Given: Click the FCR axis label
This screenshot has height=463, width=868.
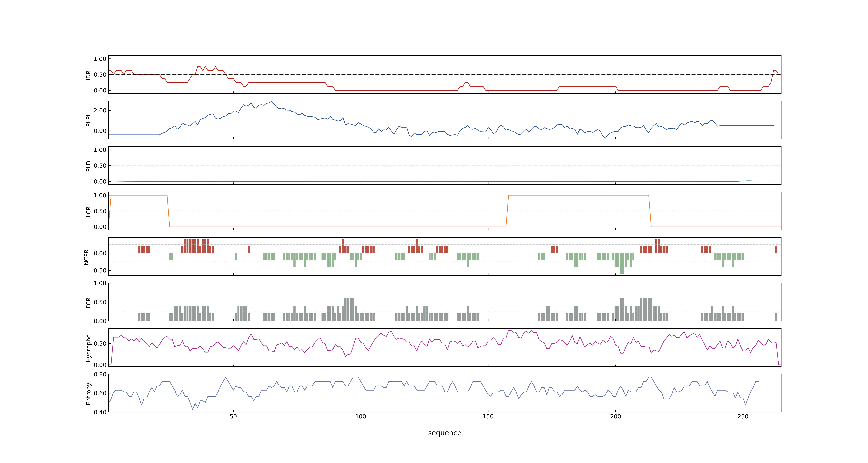Looking at the screenshot, I should coord(88,302).
